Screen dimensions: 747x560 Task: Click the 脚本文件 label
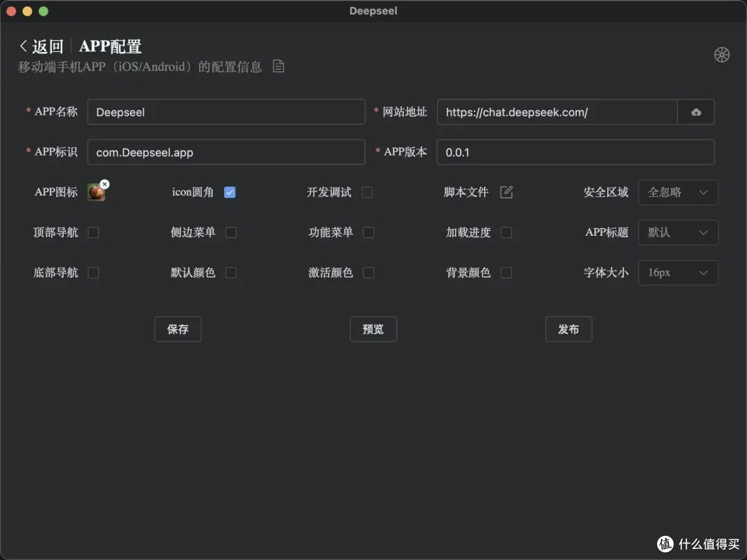tap(466, 192)
